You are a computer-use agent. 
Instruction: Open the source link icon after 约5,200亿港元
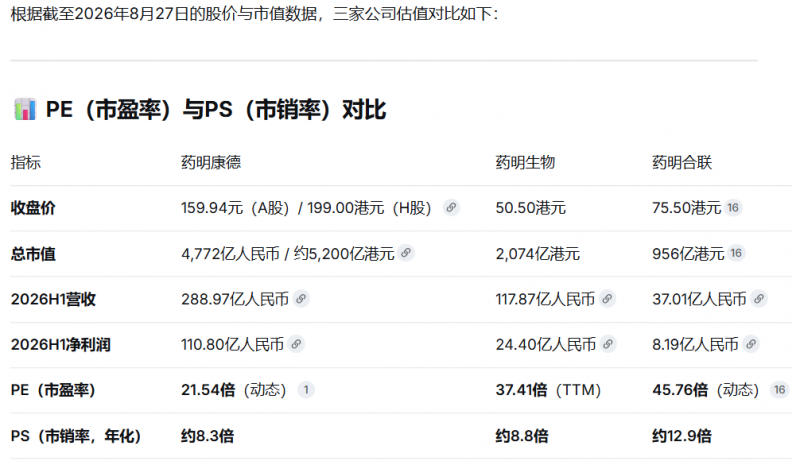[406, 253]
